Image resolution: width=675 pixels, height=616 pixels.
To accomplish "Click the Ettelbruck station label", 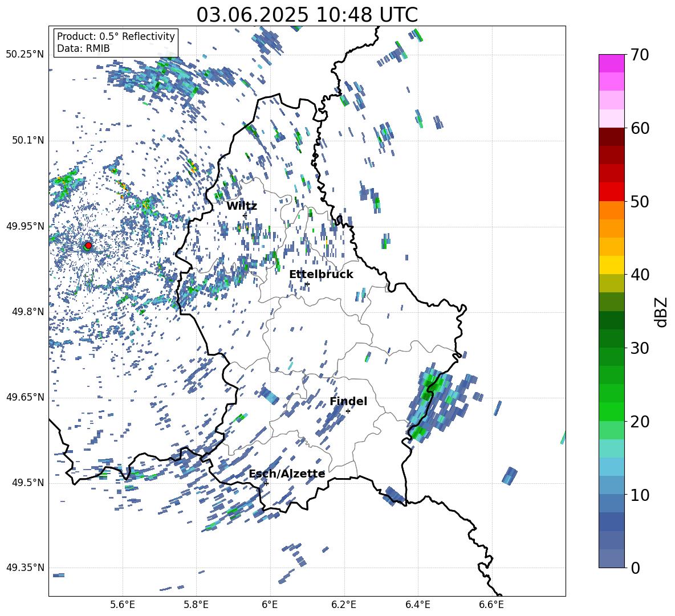I will click(321, 275).
